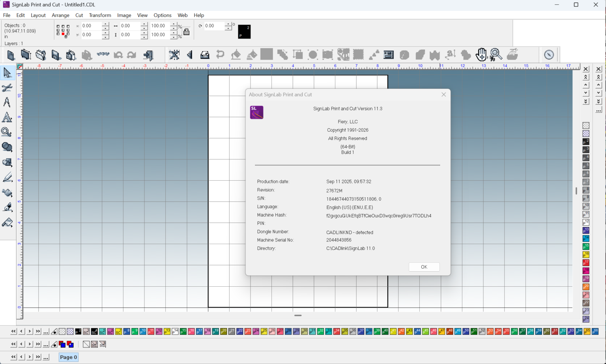Image resolution: width=606 pixels, height=364 pixels.
Task: Click the sheet layout panel icon
Action: pyautogui.click(x=389, y=55)
